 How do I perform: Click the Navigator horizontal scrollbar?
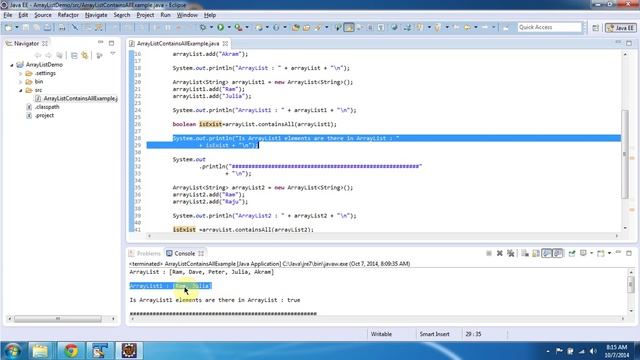tap(58, 319)
